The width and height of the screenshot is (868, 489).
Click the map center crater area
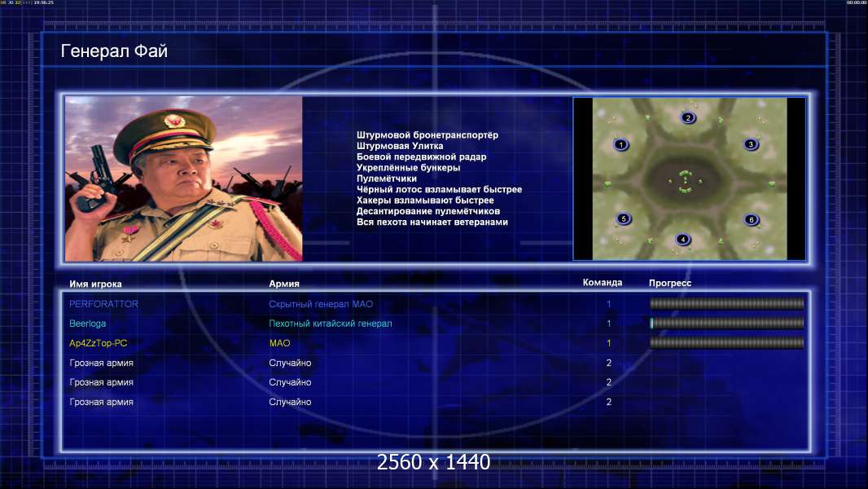tap(686, 181)
